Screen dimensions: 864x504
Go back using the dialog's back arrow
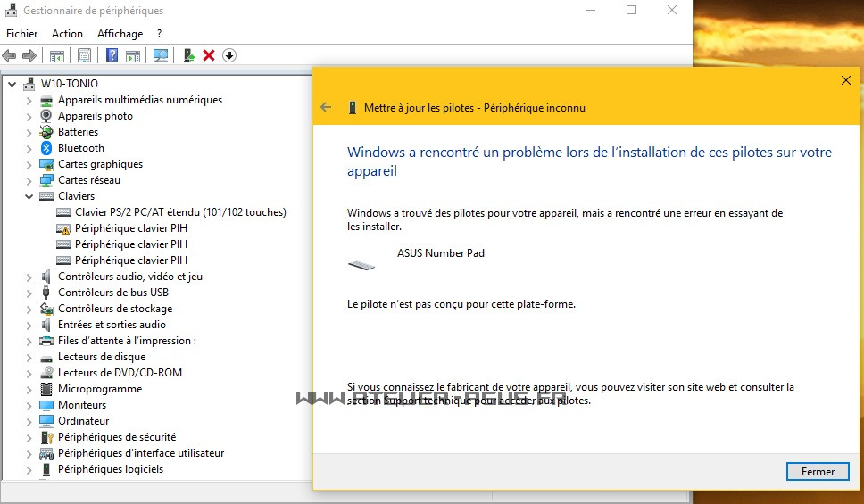coord(326,107)
